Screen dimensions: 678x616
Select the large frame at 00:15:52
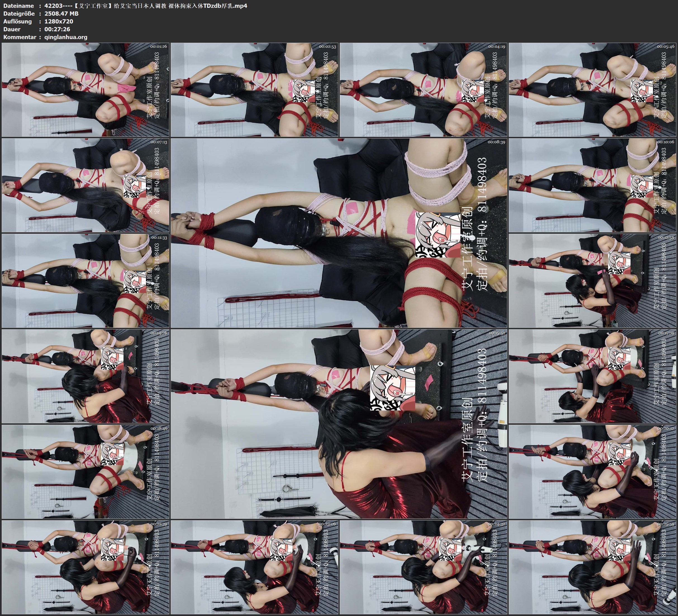click(x=339, y=424)
